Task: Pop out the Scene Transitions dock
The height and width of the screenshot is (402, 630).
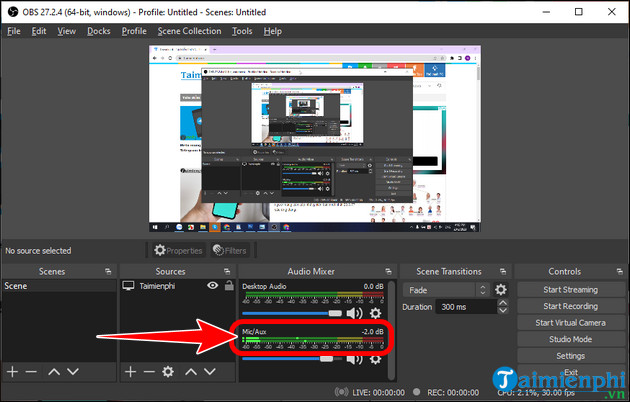Action: [x=503, y=271]
